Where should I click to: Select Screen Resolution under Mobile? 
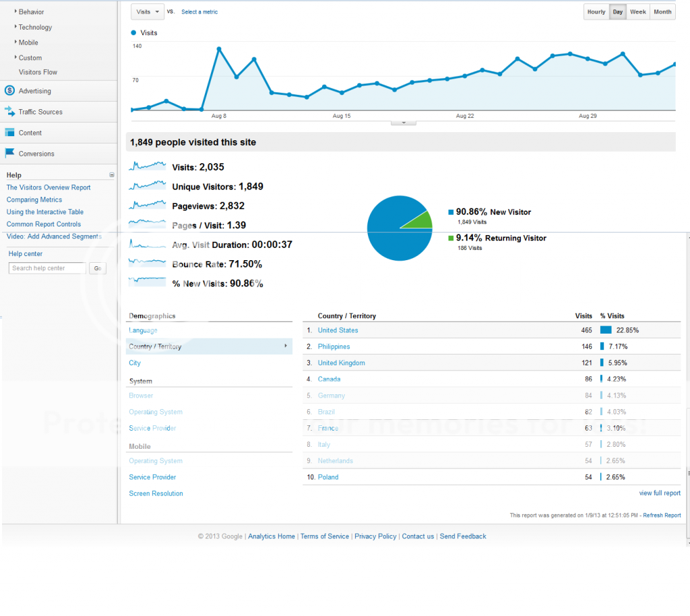[x=156, y=494]
